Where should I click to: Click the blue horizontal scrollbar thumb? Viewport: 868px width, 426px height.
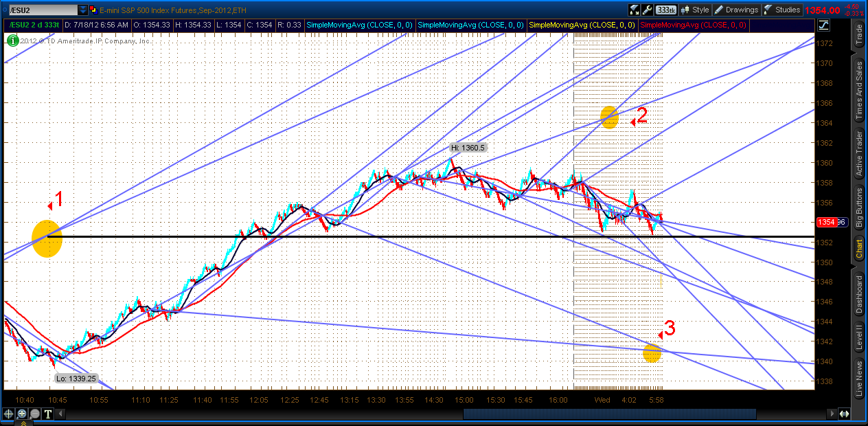(610, 414)
